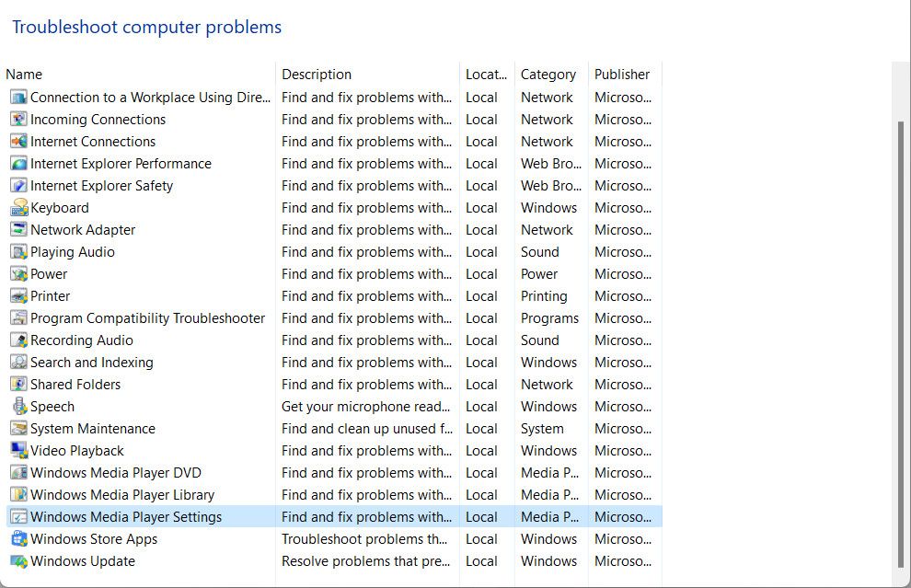Image resolution: width=911 pixels, height=588 pixels.
Task: Click the Windows Update icon
Action: pyautogui.click(x=18, y=561)
